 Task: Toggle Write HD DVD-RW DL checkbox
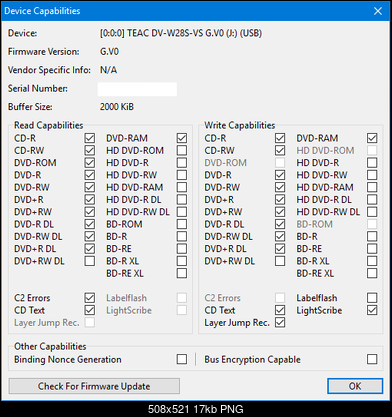click(372, 212)
